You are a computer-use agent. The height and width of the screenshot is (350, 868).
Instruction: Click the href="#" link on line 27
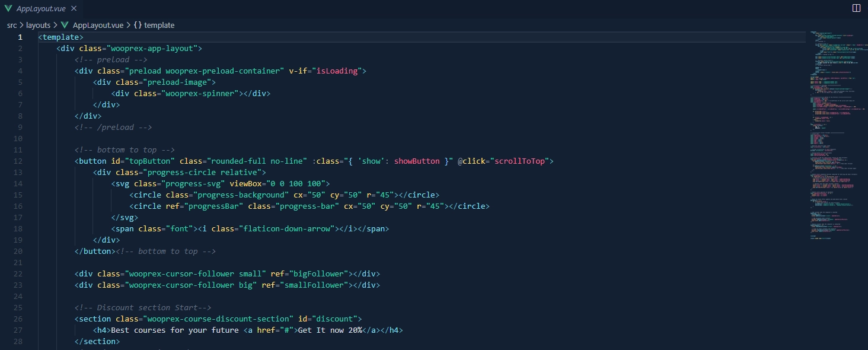click(x=275, y=330)
